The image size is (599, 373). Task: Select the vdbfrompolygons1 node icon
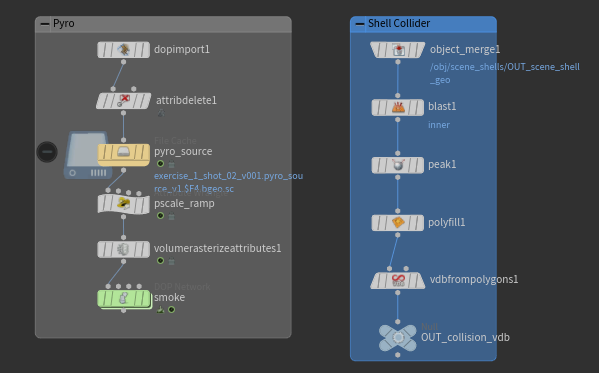(398, 281)
